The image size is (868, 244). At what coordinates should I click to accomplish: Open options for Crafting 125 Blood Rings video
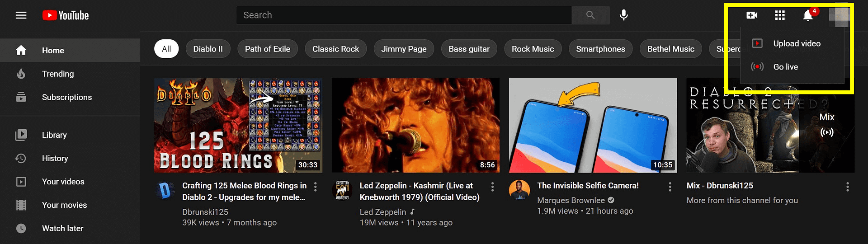316,186
